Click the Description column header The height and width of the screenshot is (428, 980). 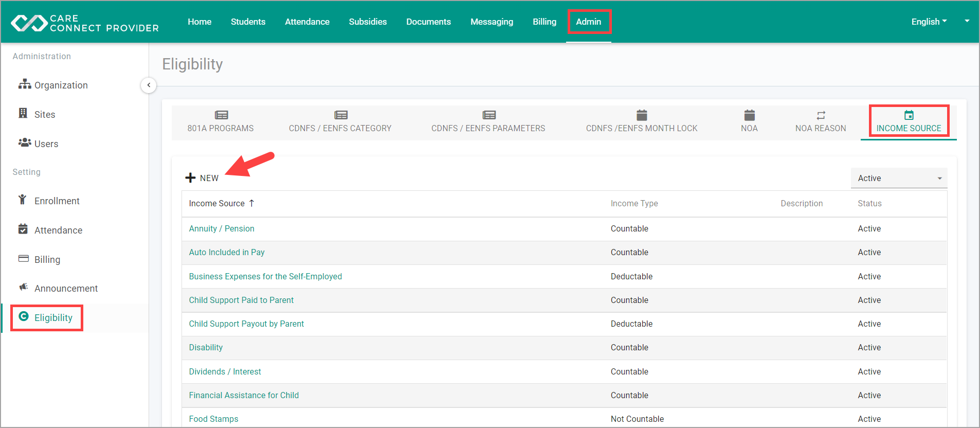click(x=802, y=203)
